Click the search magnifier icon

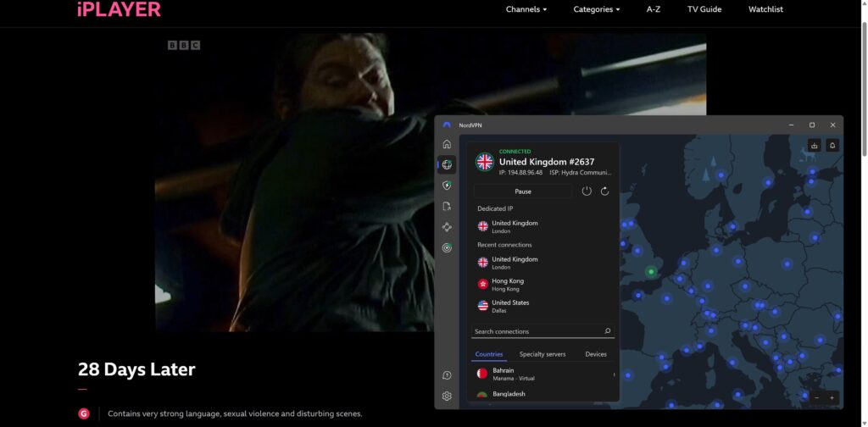607,331
